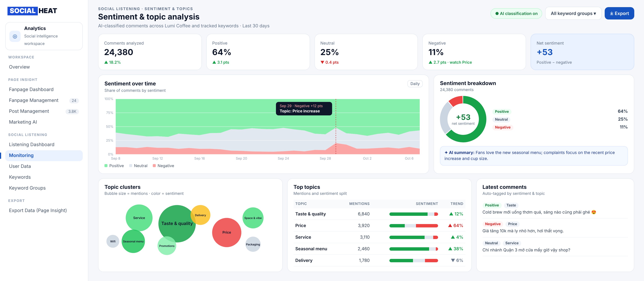
Task: Sort by TREND column header
Action: 457,204
